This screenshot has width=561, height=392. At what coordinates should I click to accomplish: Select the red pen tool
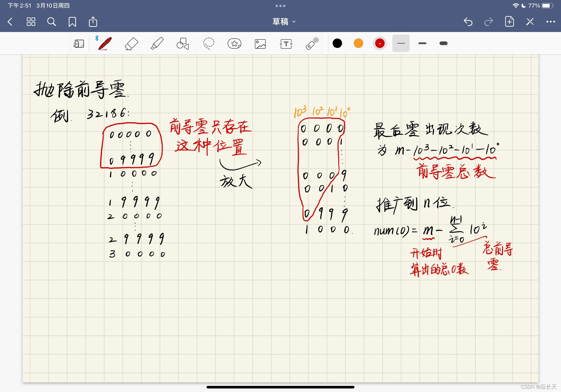[105, 44]
